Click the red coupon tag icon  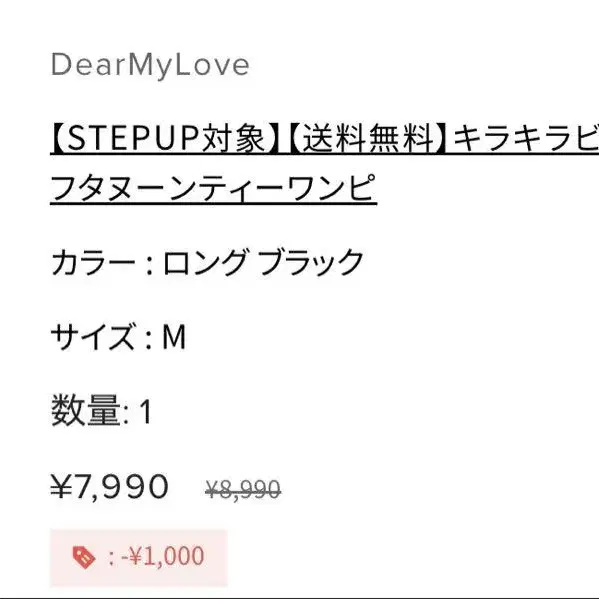click(x=84, y=558)
